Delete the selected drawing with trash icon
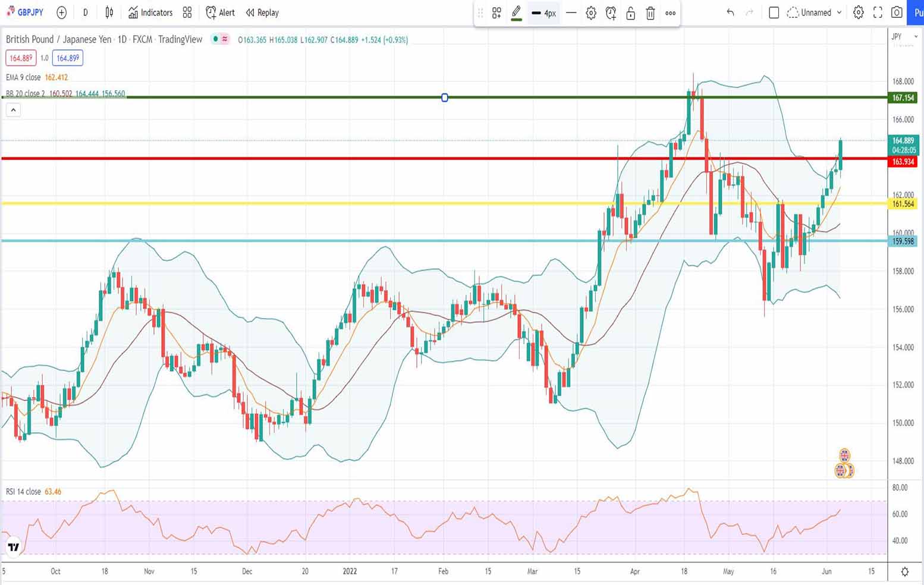The width and height of the screenshot is (924, 585). coord(650,13)
